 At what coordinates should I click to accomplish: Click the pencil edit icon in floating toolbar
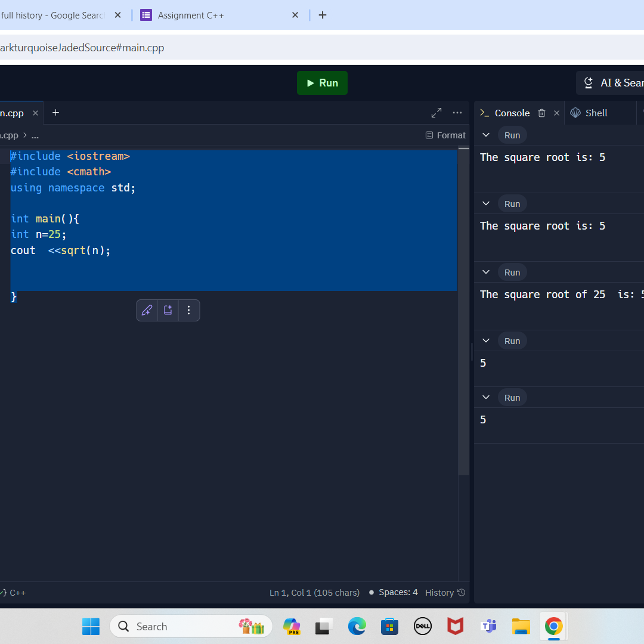(147, 310)
